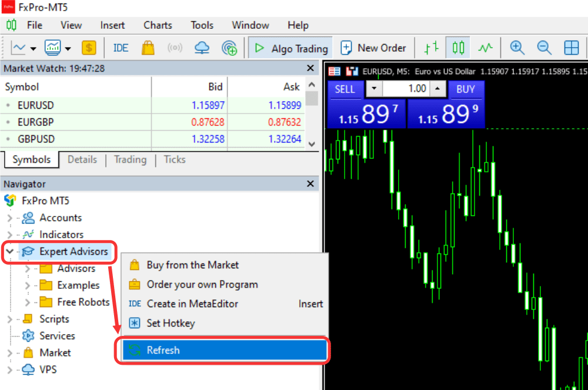
Task: Zoom in on the chart with magnifier icon
Action: click(x=517, y=48)
